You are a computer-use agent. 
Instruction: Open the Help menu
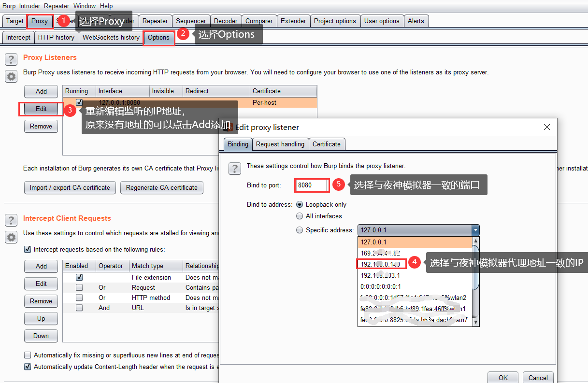[x=106, y=6]
